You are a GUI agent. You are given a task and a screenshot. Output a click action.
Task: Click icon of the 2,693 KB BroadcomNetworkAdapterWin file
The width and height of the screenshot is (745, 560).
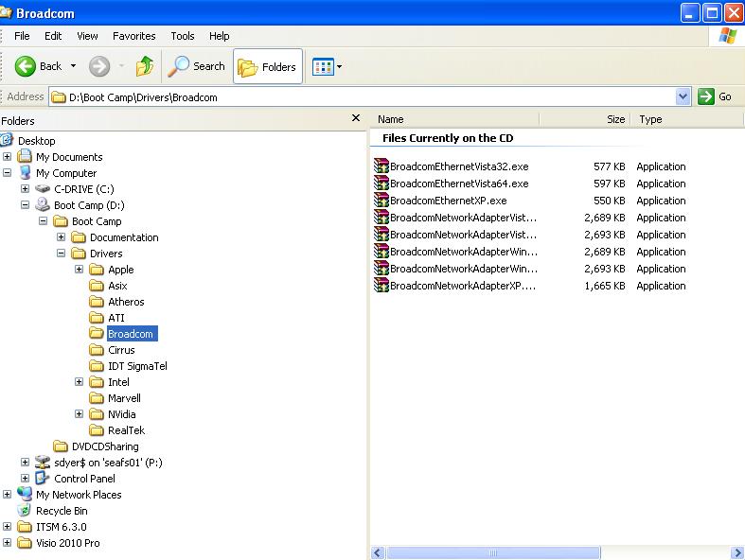(x=381, y=269)
